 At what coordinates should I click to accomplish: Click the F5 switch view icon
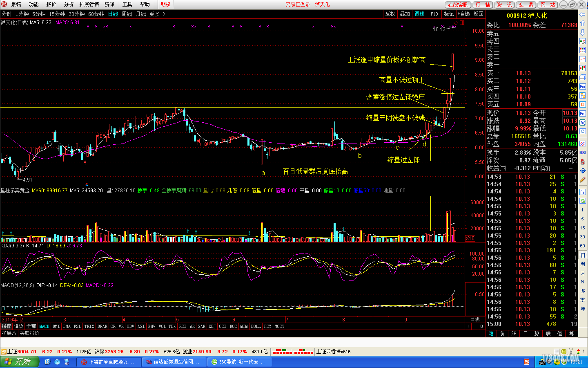click(583, 192)
